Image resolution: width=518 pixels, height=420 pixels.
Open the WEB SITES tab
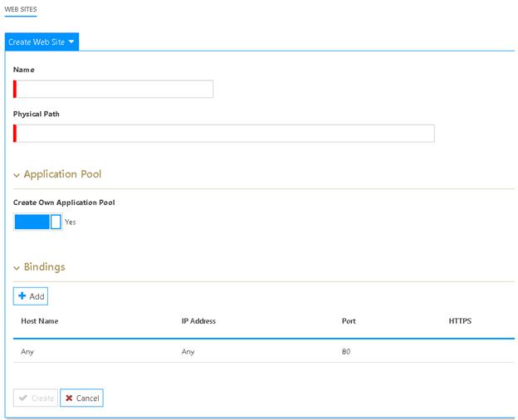pyautogui.click(x=21, y=9)
